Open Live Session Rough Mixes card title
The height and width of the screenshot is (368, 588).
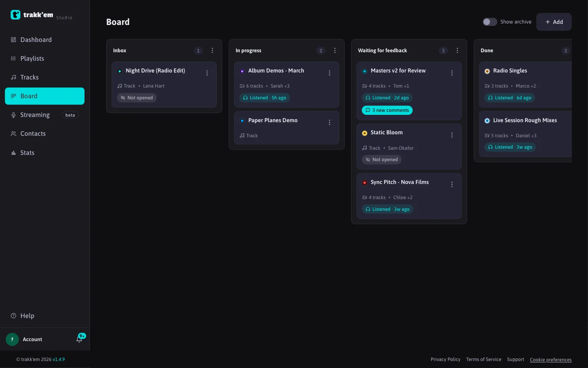[525, 120]
